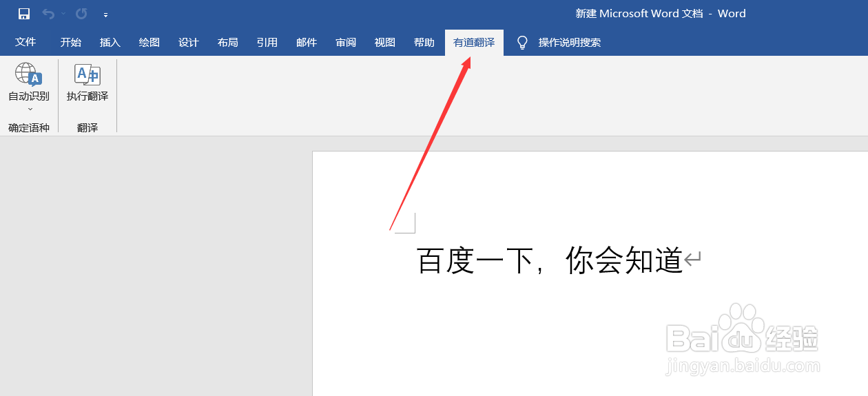
Task: Go to the 设计 tab
Action: pyautogui.click(x=188, y=42)
